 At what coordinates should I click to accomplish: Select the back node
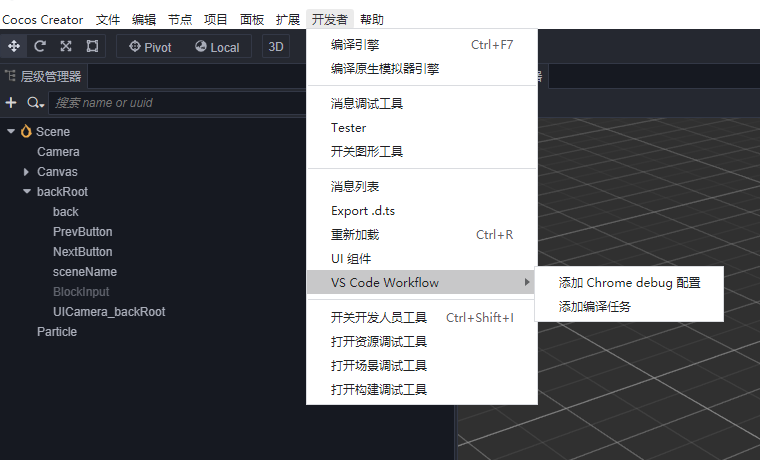click(x=65, y=212)
